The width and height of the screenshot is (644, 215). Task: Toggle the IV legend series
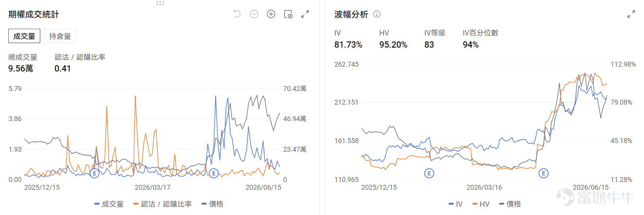click(x=455, y=204)
